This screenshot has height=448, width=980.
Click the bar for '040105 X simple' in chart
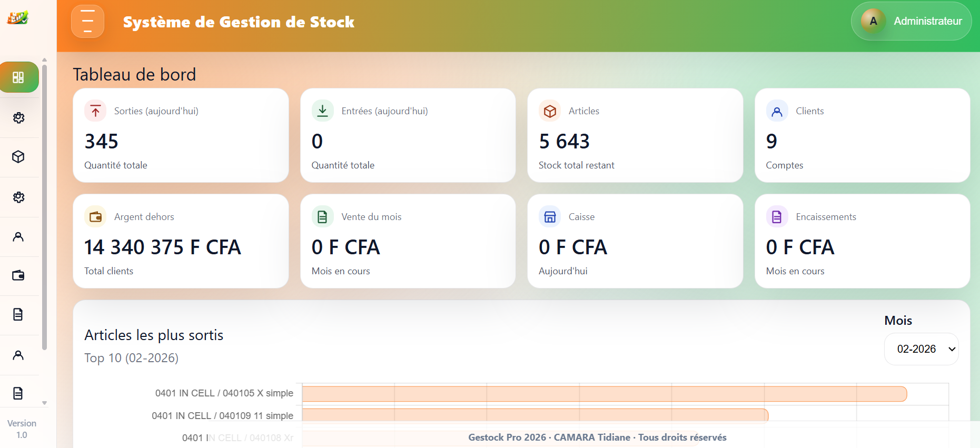pyautogui.click(x=605, y=394)
